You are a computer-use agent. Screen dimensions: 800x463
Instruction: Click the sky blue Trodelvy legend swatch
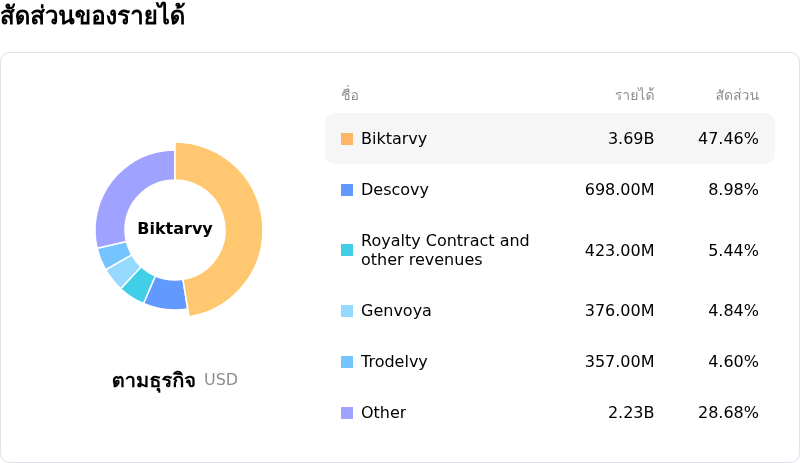(x=347, y=362)
